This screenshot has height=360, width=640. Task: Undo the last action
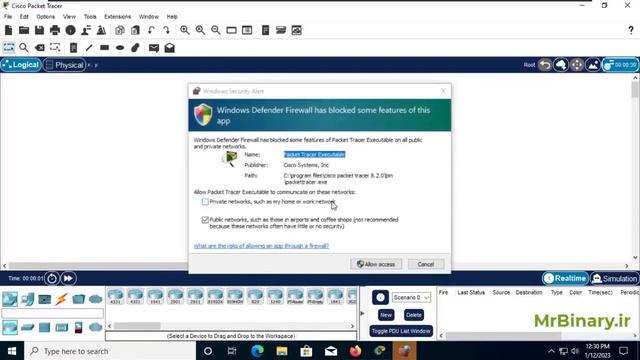[151, 30]
